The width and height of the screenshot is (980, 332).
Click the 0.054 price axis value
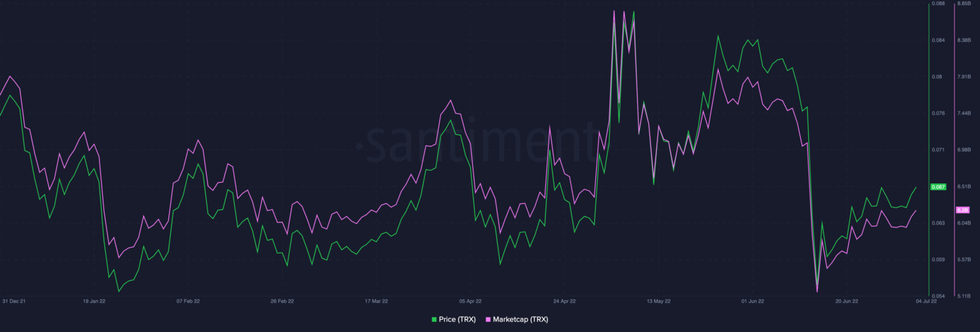point(938,296)
